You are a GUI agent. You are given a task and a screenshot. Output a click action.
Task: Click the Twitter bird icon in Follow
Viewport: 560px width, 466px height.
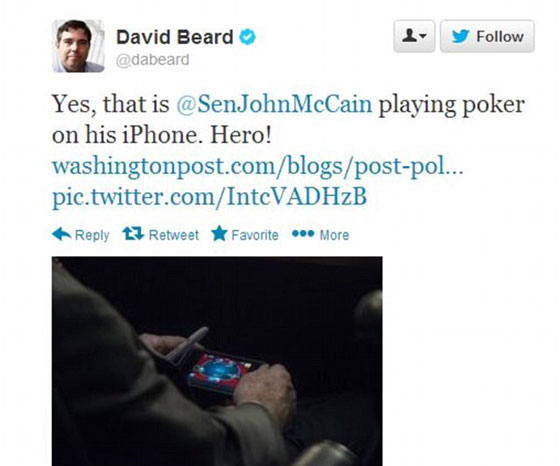(x=460, y=36)
